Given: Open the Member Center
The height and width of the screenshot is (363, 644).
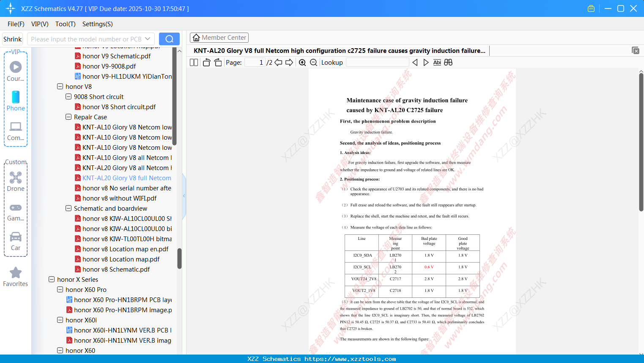Looking at the screenshot, I should pos(219,38).
